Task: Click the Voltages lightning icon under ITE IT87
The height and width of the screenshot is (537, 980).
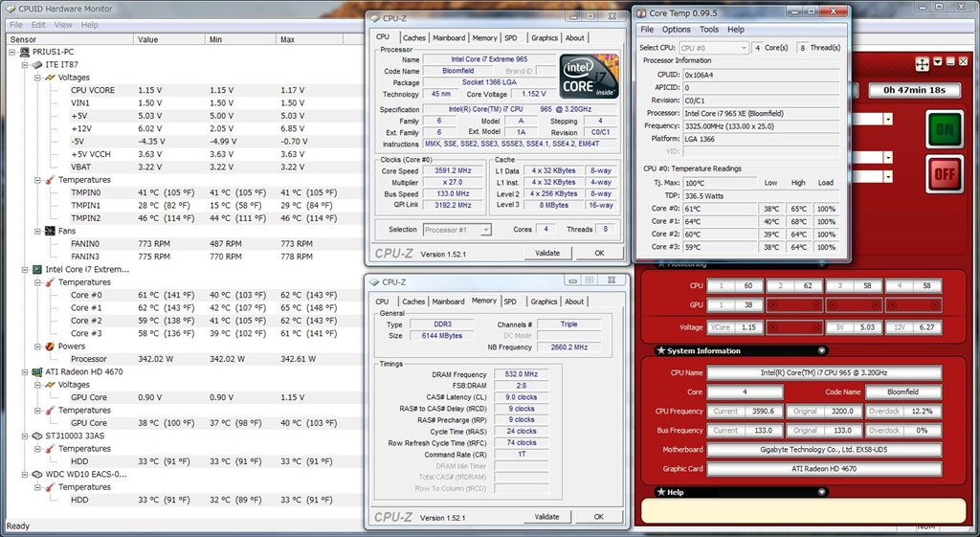Action: (x=50, y=78)
